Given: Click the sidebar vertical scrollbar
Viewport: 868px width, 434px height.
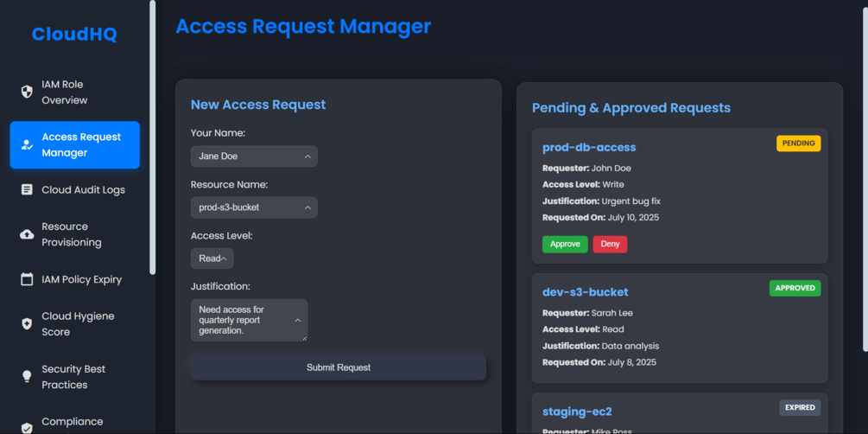Looking at the screenshot, I should tap(153, 138).
